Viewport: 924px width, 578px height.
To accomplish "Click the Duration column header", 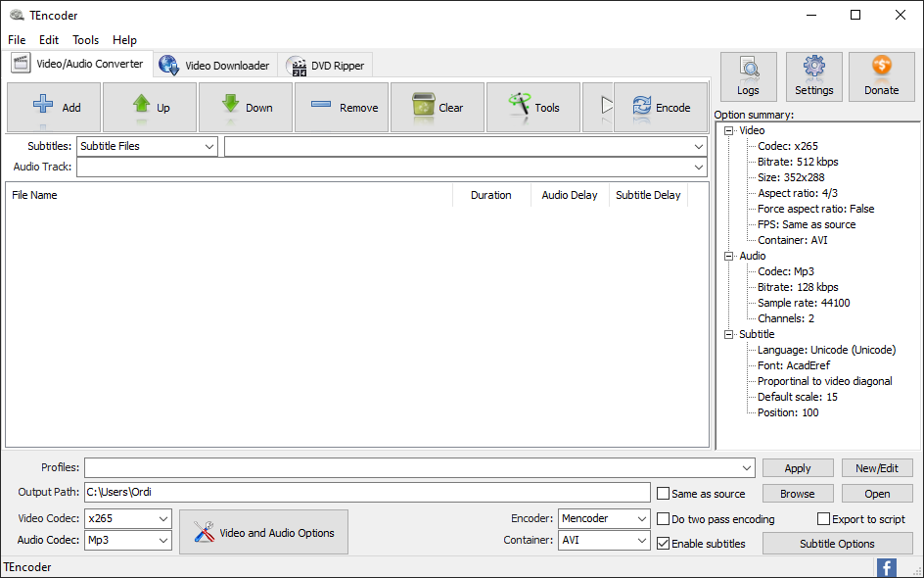I will 491,195.
